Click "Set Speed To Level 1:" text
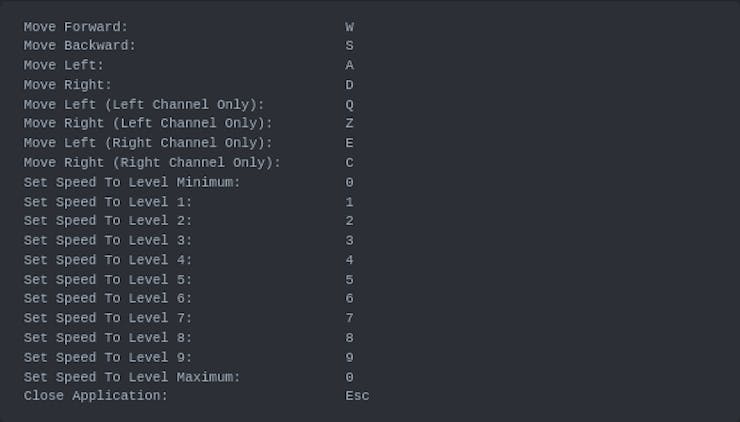740x422 pixels. pyautogui.click(x=108, y=202)
